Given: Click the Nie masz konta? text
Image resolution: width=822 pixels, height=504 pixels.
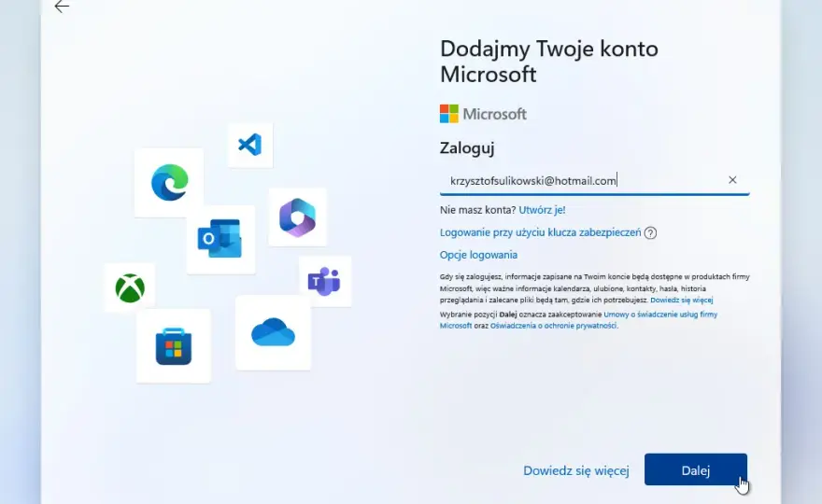Looking at the screenshot, I should (477, 210).
